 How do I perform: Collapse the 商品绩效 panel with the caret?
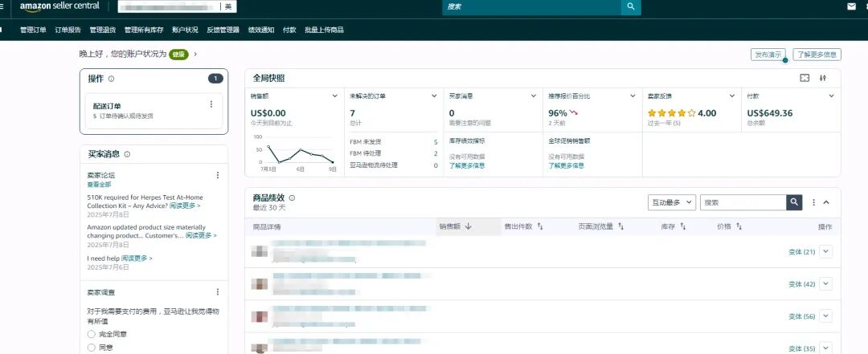coord(826,202)
